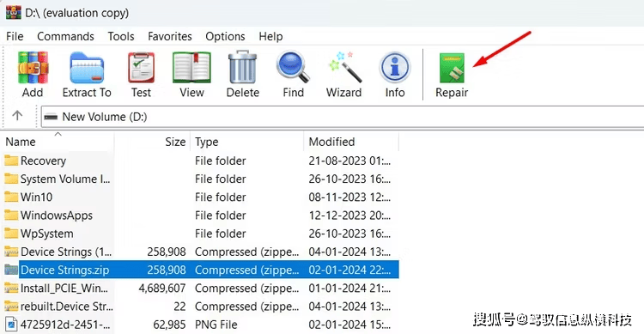Viewport: 644px width, 334px height.
Task: Open the Options menu
Action: pyautogui.click(x=226, y=36)
